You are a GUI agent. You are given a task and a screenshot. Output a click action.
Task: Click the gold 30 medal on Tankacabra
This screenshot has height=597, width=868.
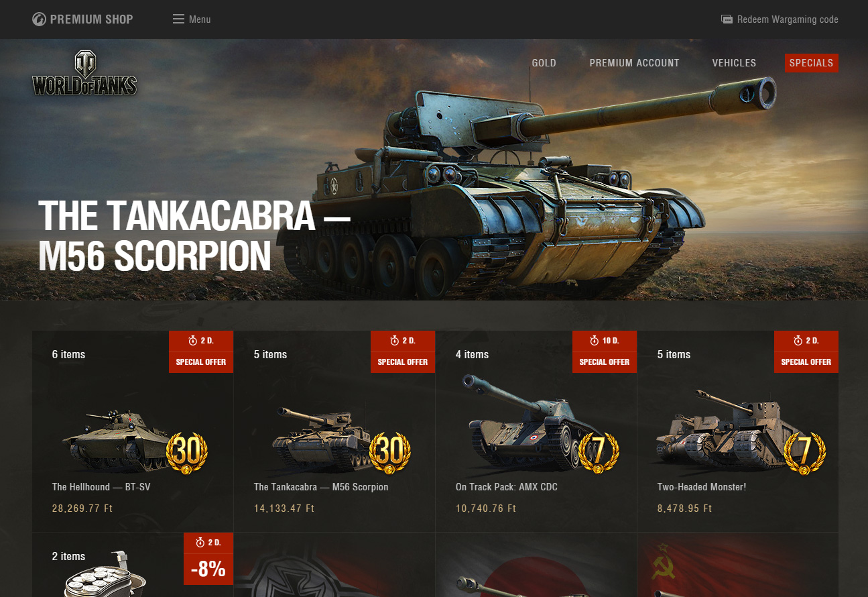389,453
